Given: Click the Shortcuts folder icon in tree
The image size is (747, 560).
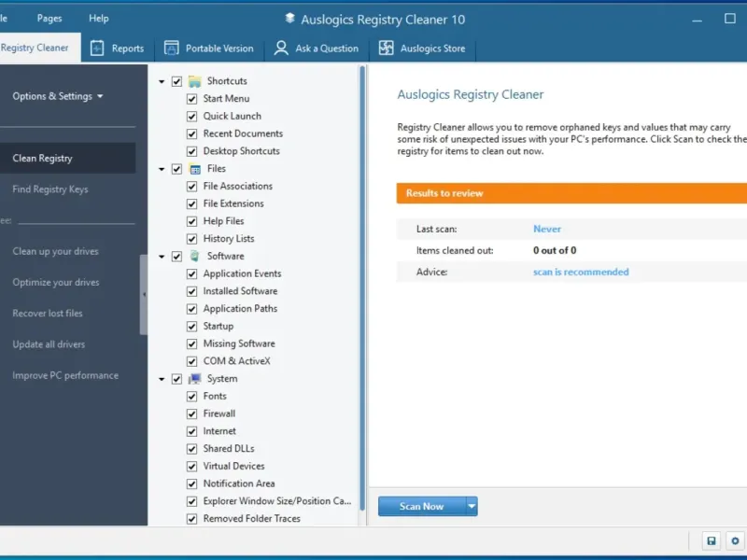Looking at the screenshot, I should click(194, 81).
